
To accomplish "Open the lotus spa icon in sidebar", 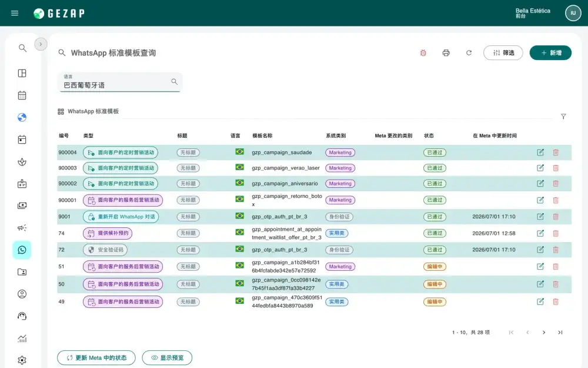I will tap(22, 162).
